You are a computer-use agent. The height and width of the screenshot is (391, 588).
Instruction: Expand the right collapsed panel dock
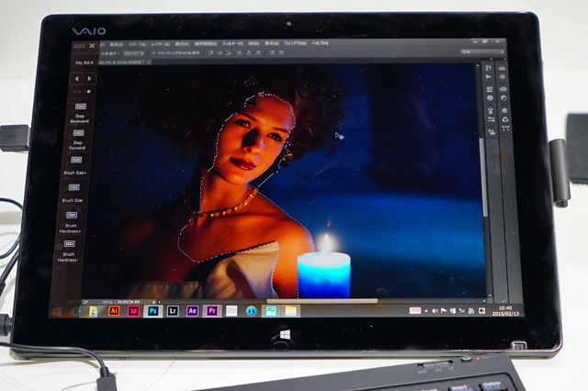(503, 59)
